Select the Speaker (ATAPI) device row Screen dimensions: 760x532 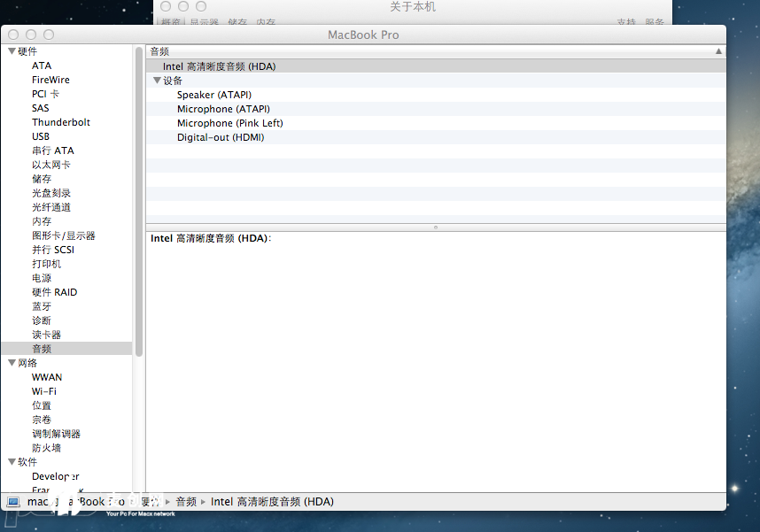coord(213,95)
